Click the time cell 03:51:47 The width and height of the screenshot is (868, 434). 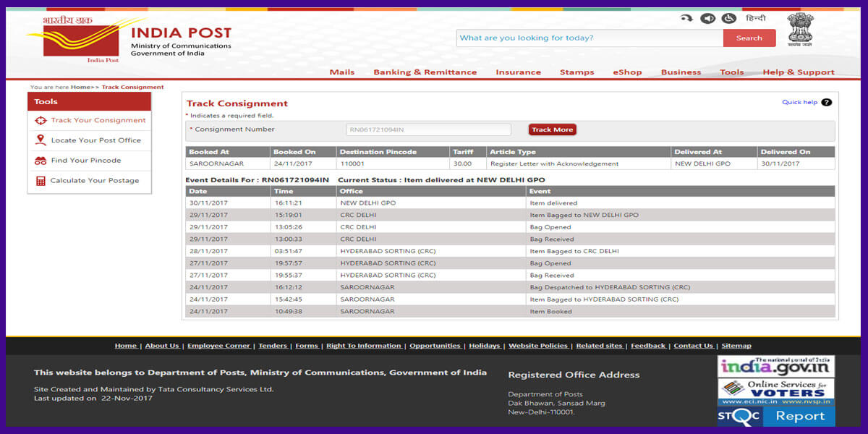click(289, 251)
